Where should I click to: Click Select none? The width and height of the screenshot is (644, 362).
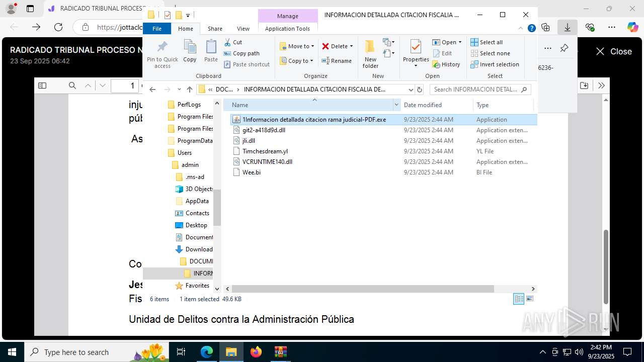pos(490,53)
